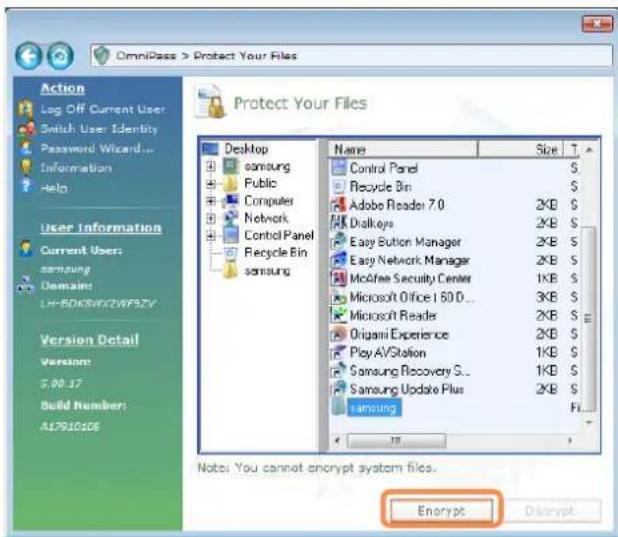Select Computer in the folder tree
This screenshot has width=618, height=537.
(269, 201)
